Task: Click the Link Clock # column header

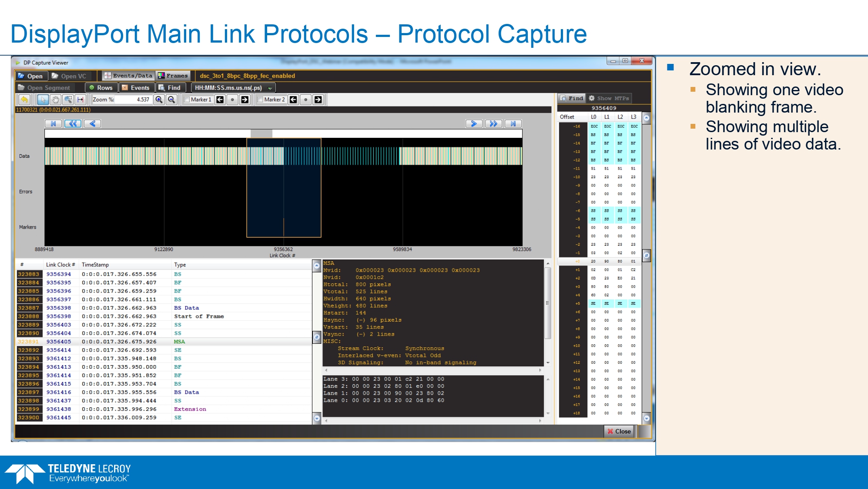Action: (60, 265)
